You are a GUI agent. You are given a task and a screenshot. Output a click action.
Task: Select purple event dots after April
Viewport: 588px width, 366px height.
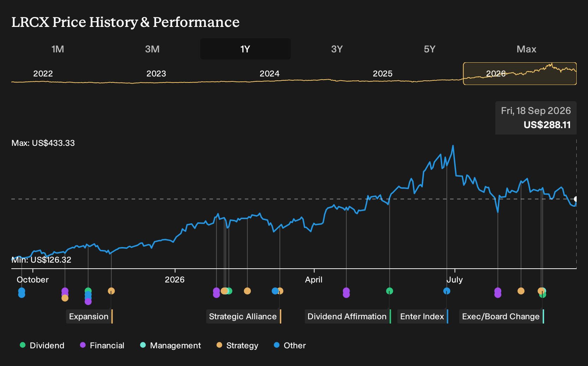(x=346, y=293)
